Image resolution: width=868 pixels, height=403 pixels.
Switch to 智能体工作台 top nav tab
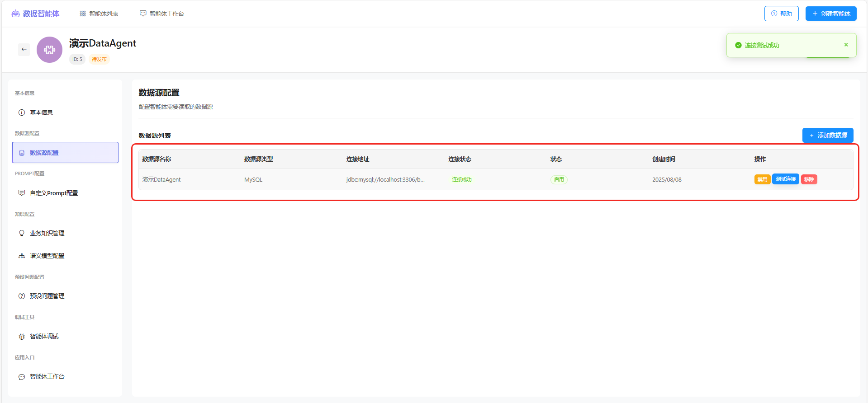coord(162,14)
